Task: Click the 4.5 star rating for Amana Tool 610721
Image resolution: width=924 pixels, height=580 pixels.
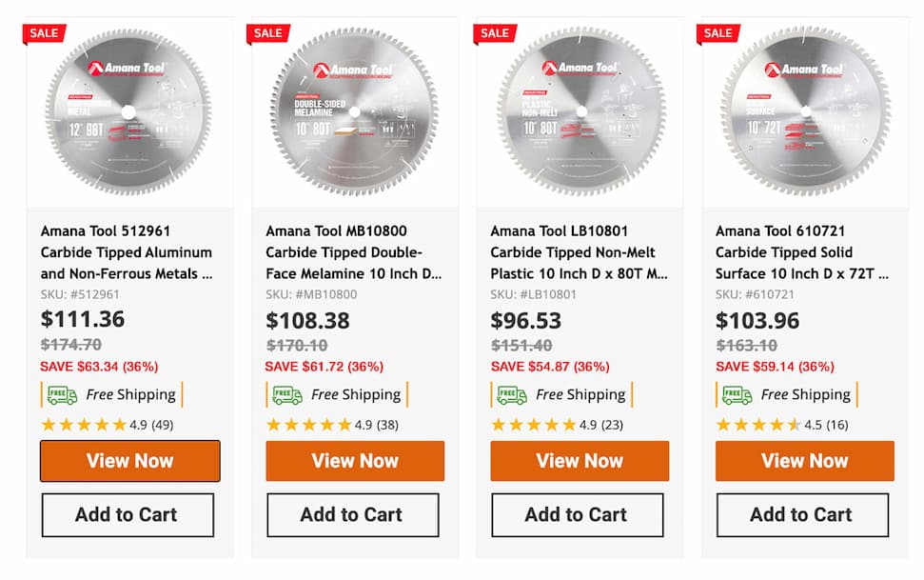Action: [x=757, y=425]
